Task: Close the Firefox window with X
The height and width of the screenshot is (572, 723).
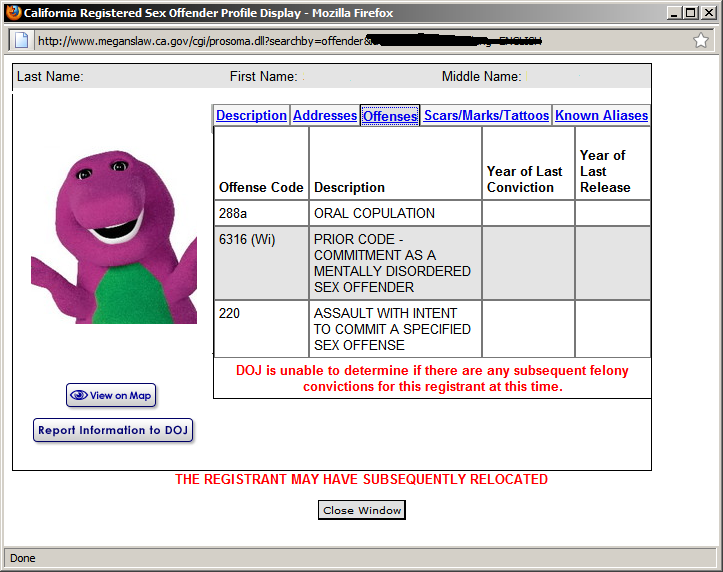Action: [x=708, y=13]
